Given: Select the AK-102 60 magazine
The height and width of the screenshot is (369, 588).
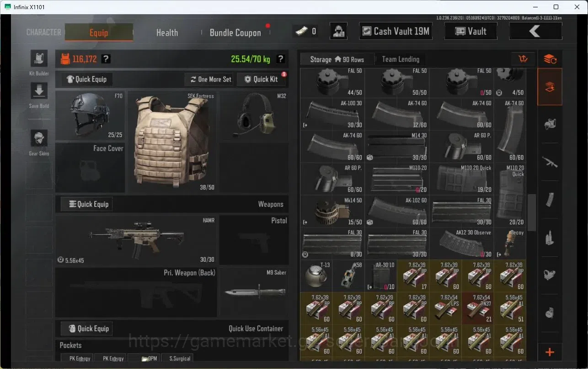Looking at the screenshot, I should click(397, 211).
